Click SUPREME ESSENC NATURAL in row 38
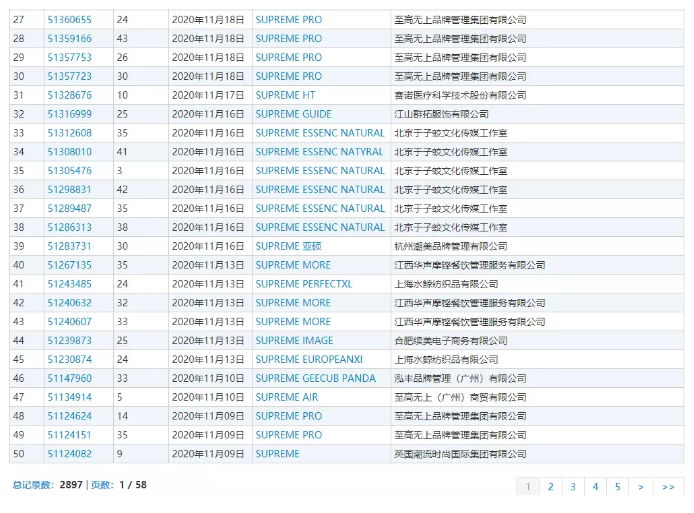 point(320,228)
